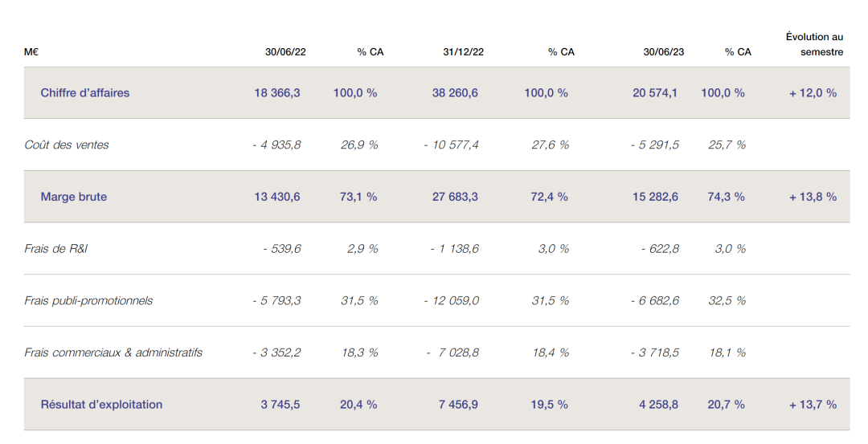Click the + 13,8 % evolution cell
Screen dimensions: 868x444
click(x=813, y=197)
